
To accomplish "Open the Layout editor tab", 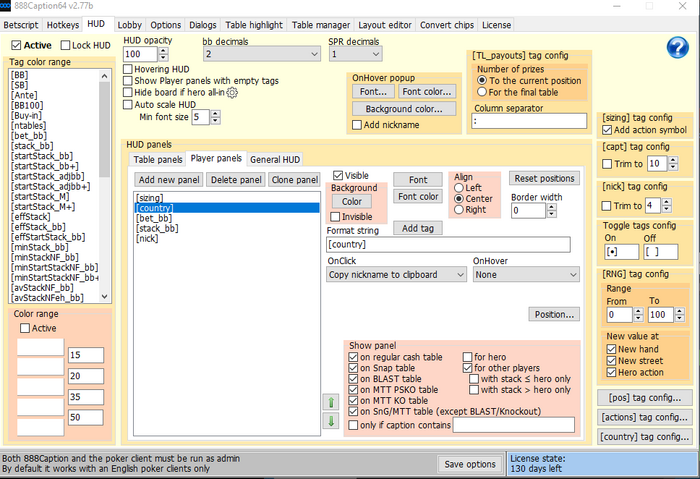I will click(x=385, y=25).
